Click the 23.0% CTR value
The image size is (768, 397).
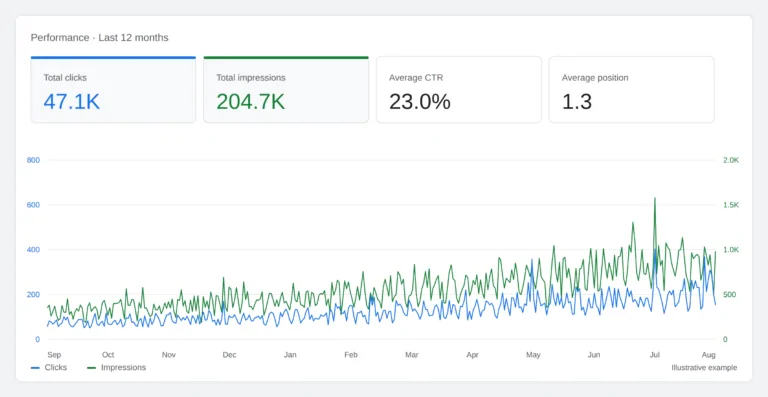click(x=420, y=102)
